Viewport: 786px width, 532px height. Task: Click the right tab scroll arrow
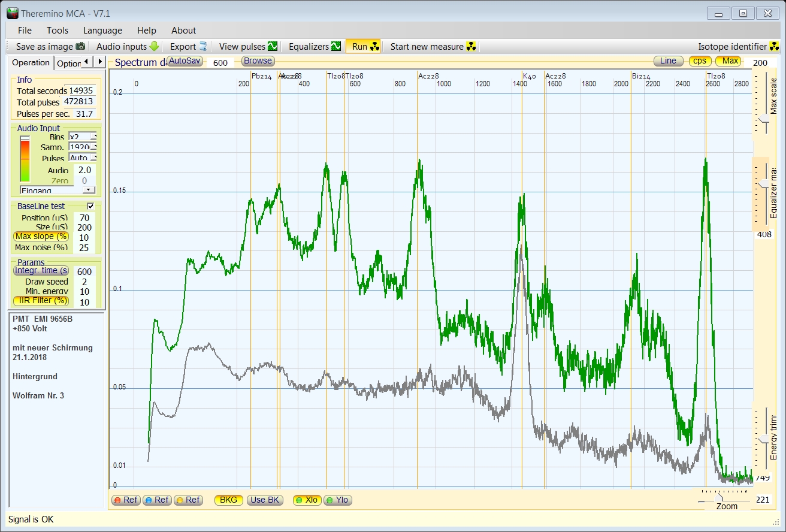coord(99,62)
